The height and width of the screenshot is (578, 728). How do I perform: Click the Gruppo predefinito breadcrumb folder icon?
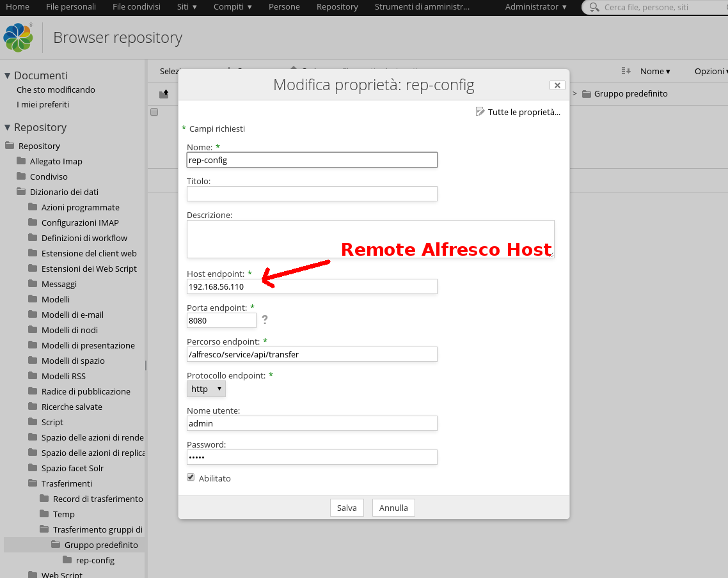pyautogui.click(x=586, y=94)
